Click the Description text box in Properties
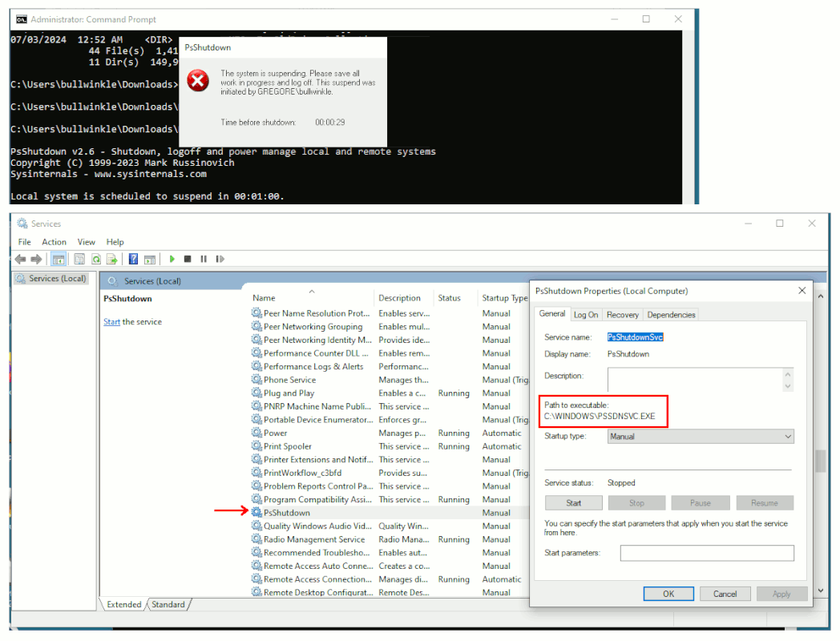The height and width of the screenshot is (641, 840). pyautogui.click(x=696, y=379)
